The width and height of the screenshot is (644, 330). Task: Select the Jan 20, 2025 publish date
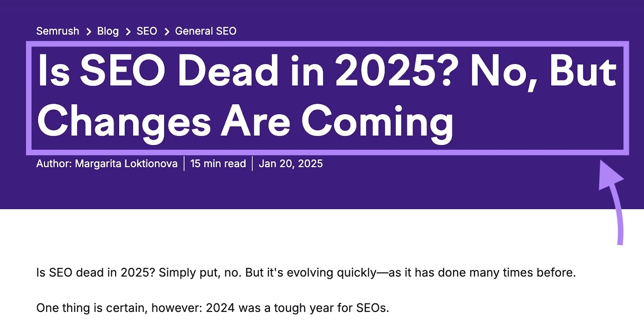(x=291, y=163)
